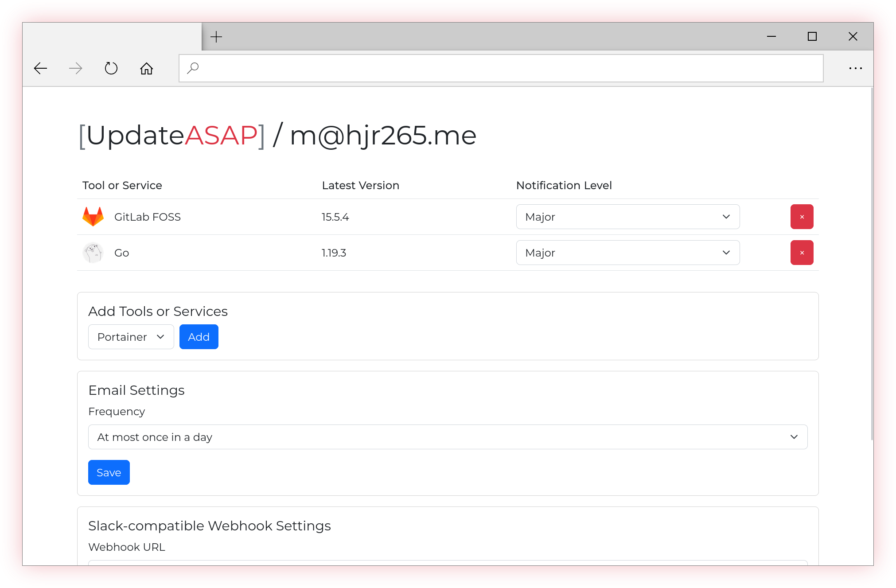This screenshot has width=896, height=588.
Task: Click the UpdateASAP title link
Action: coord(171,135)
